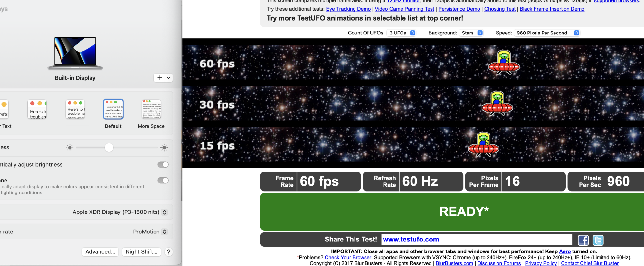Open the Discussion Forums link

(499, 263)
